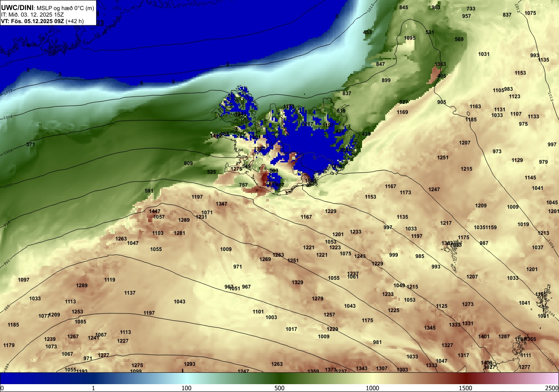This screenshot has height=392, width=559.
Task: Click the map value 1101
Action: pos(258,312)
